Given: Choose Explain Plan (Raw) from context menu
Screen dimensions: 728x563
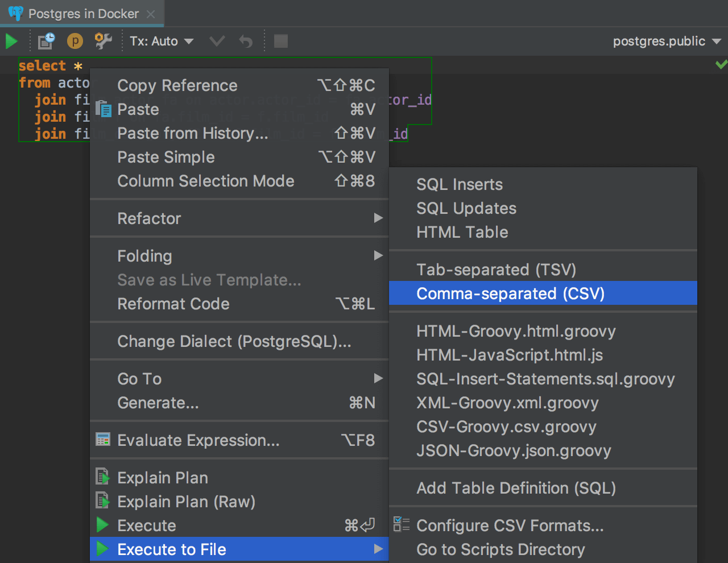Looking at the screenshot, I should (186, 502).
